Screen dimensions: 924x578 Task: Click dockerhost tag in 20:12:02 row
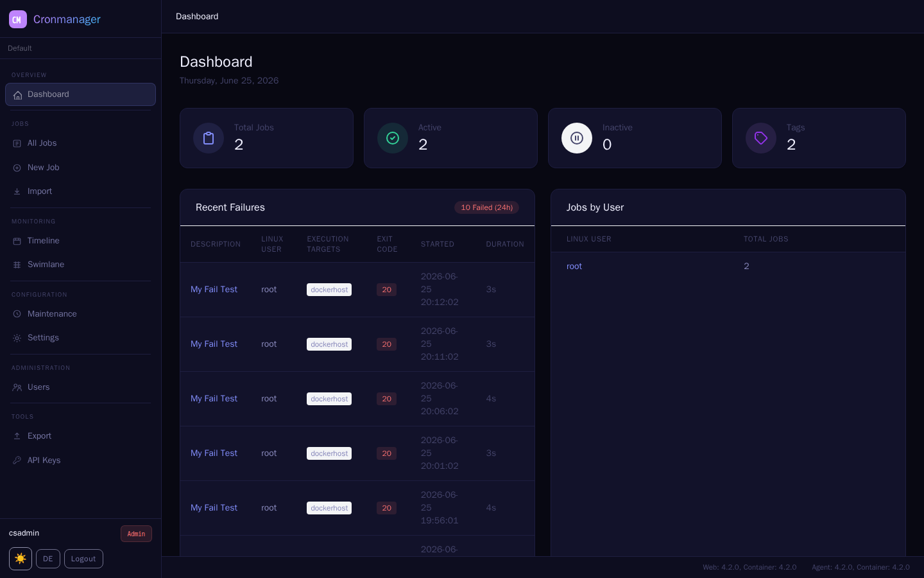coord(329,290)
